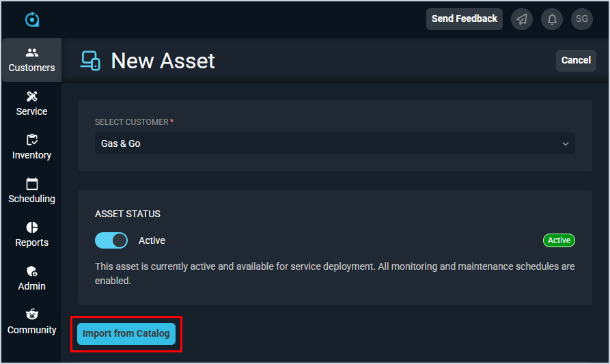Image resolution: width=610 pixels, height=364 pixels.
Task: Toggle the Active asset status switch
Action: [111, 240]
